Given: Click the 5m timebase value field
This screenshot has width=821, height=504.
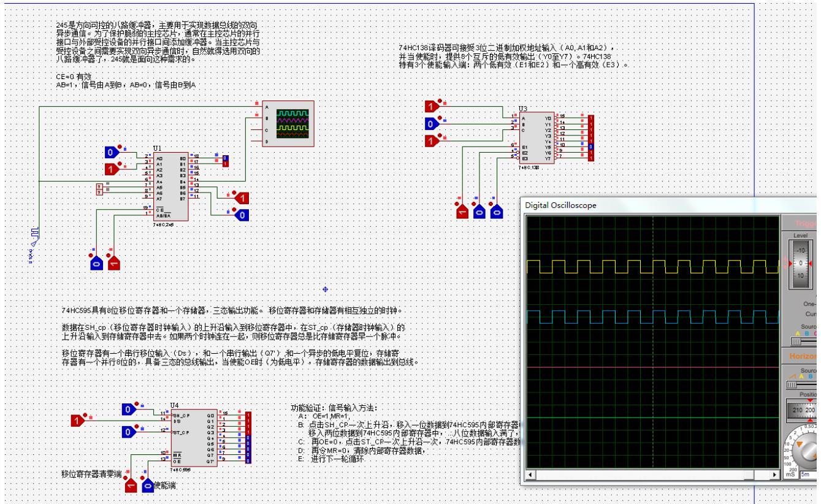Looking at the screenshot, I should [x=810, y=475].
